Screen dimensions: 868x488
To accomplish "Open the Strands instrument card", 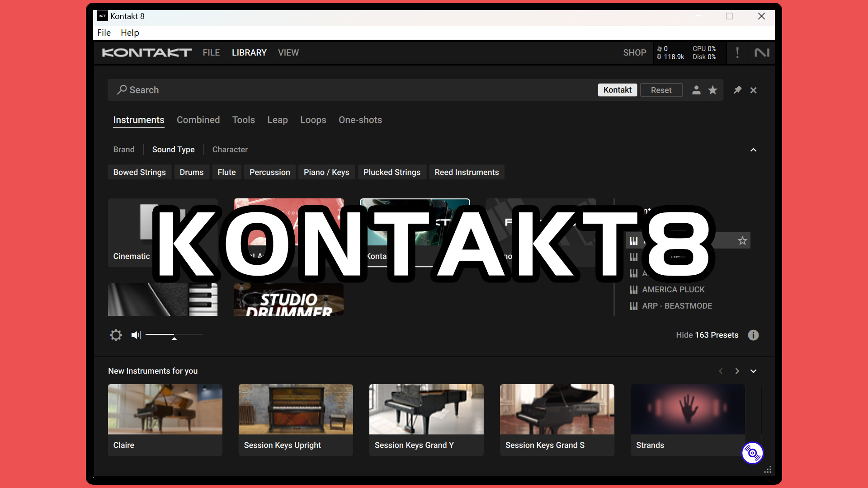I will (x=688, y=420).
